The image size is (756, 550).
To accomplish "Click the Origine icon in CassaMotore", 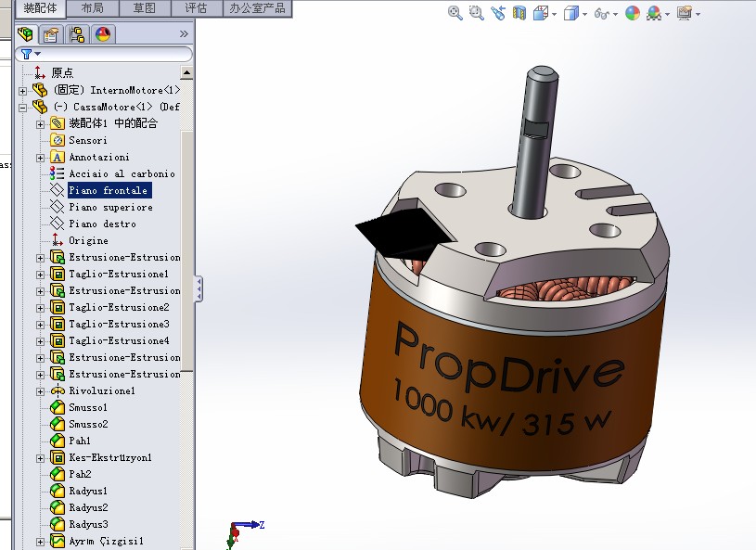I will [58, 240].
